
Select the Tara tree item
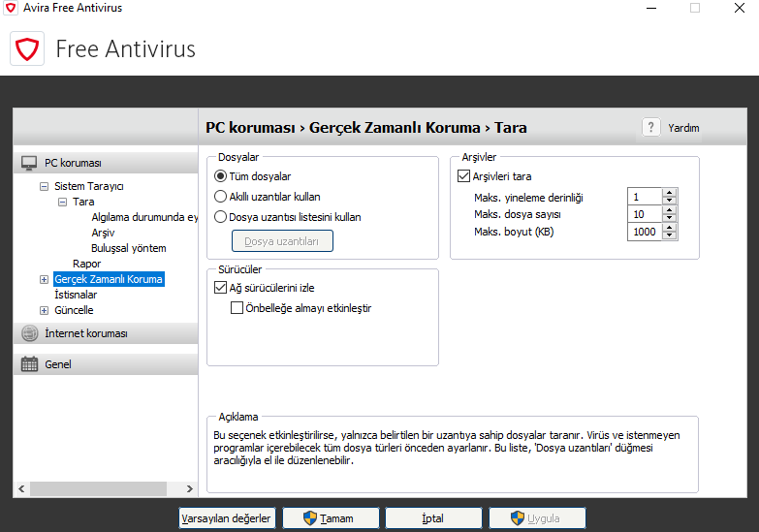pos(83,202)
